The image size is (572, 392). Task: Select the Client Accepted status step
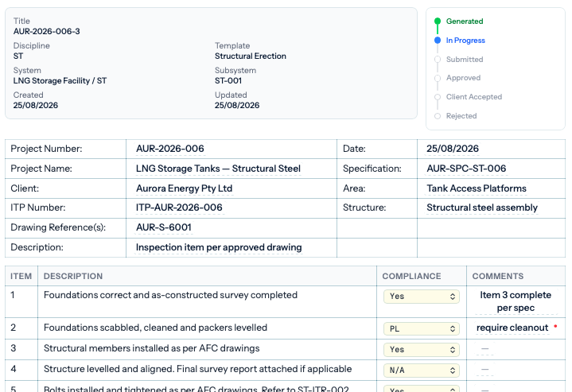[x=474, y=97]
